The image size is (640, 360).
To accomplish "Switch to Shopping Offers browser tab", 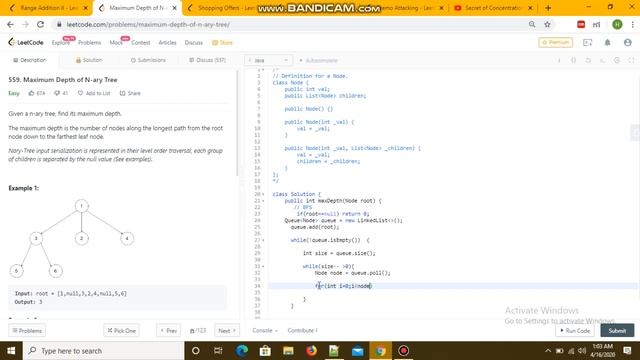I will (222, 8).
